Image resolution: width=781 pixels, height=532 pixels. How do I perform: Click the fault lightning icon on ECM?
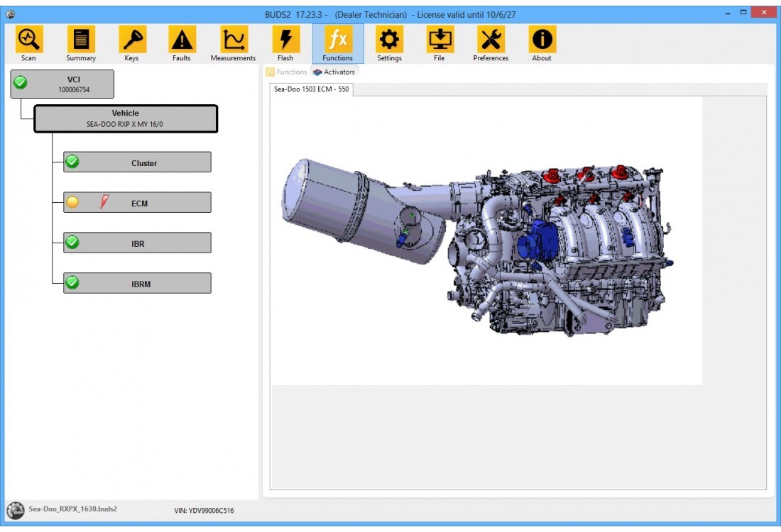(102, 201)
